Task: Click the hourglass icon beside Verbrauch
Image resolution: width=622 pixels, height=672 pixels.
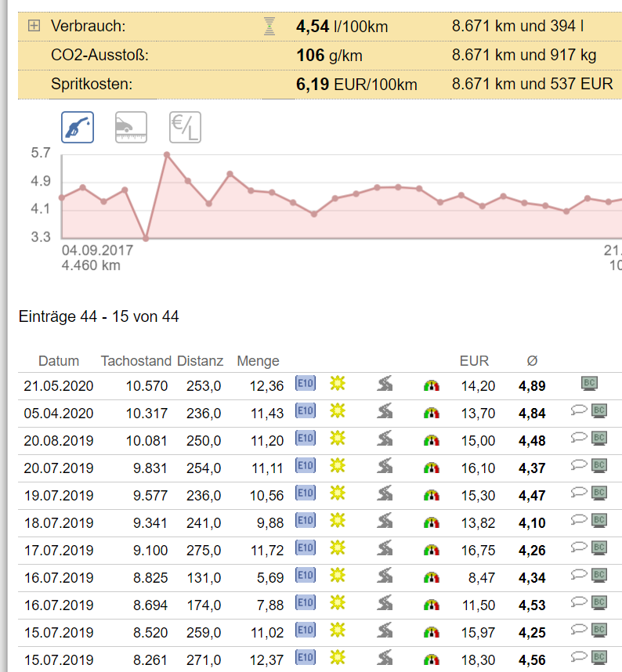Action: (270, 27)
